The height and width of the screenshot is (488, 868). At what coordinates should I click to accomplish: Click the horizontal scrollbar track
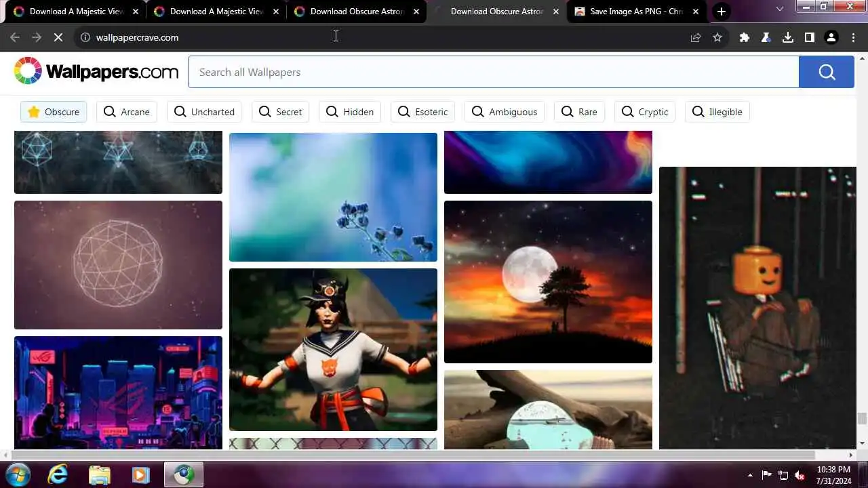(x=413, y=455)
